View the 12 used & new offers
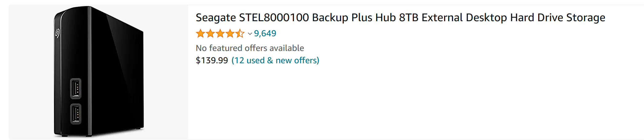This screenshot has width=644, height=140. coord(276,60)
